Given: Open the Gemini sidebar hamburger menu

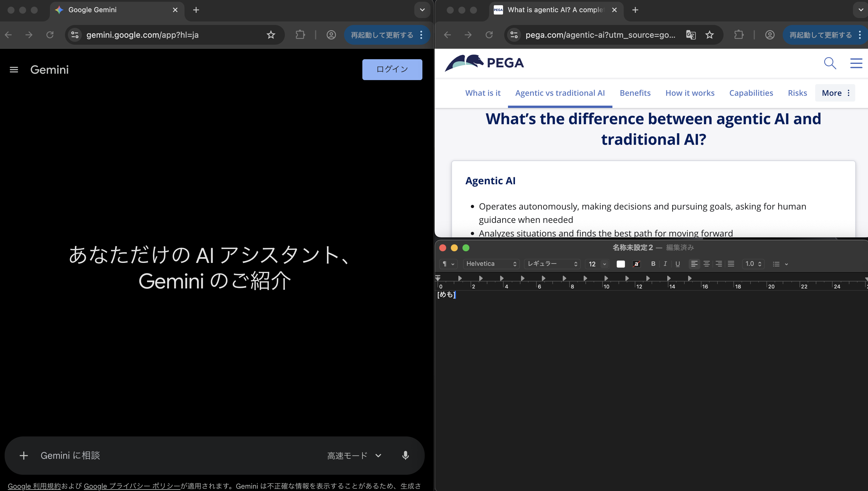Looking at the screenshot, I should point(14,69).
